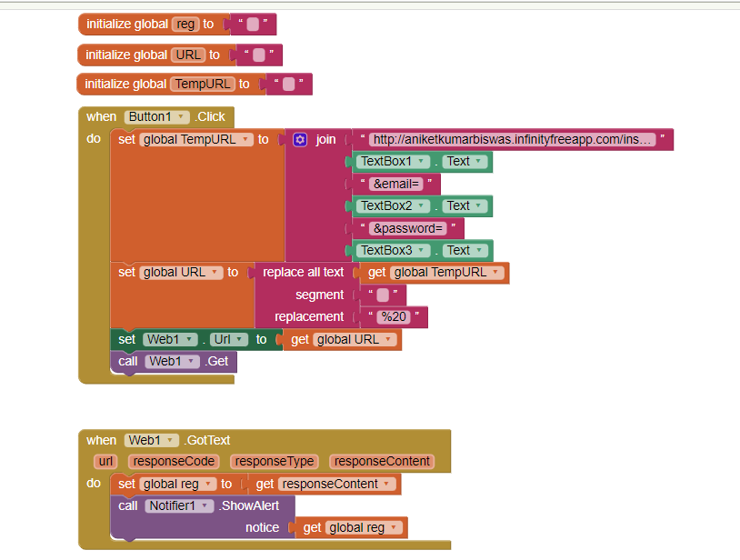Select the call Web1 .Get block
The image size is (740, 560).
coord(127,362)
